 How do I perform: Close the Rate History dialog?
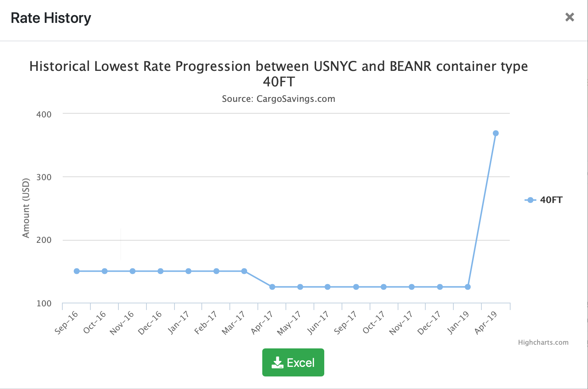[570, 17]
